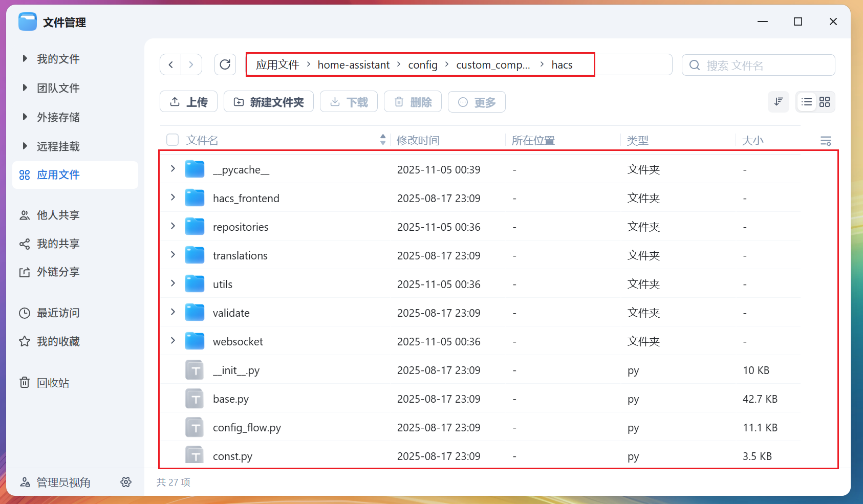The width and height of the screenshot is (863, 504).
Task: Open settings gear next to 管理员视角
Action: click(126, 482)
